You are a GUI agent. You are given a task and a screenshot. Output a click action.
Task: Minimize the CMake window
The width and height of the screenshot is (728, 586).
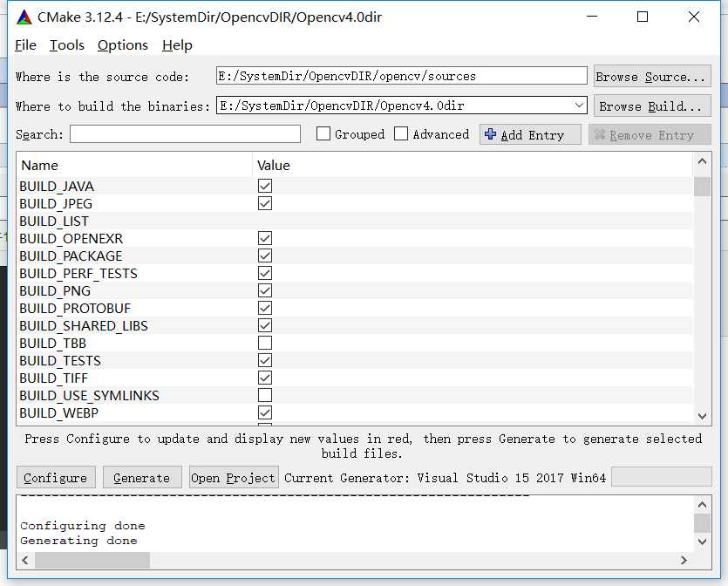click(592, 17)
